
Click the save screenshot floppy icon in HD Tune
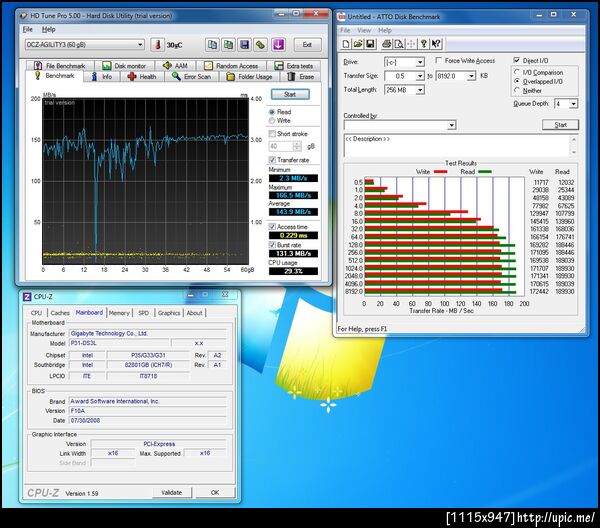click(245, 45)
